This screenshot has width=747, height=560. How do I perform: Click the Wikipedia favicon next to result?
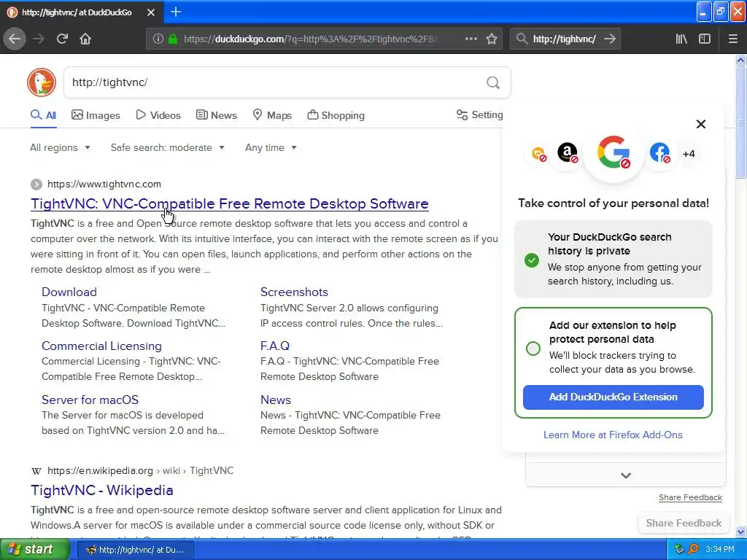[36, 471]
